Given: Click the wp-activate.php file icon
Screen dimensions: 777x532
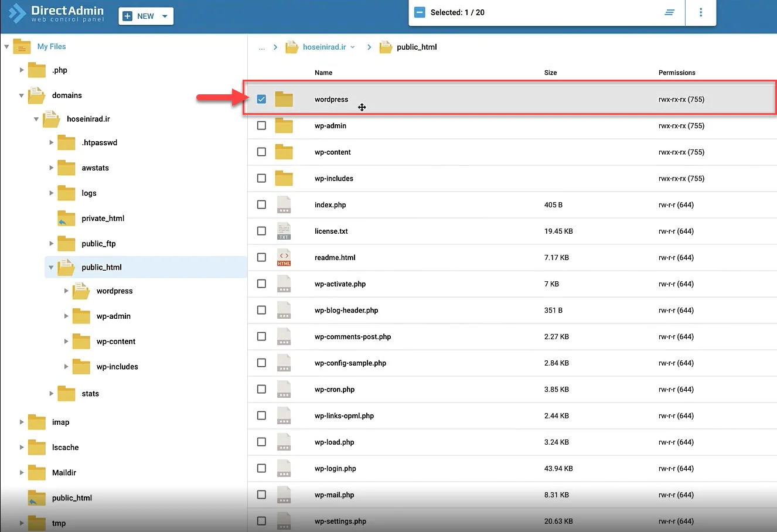Looking at the screenshot, I should [x=284, y=284].
